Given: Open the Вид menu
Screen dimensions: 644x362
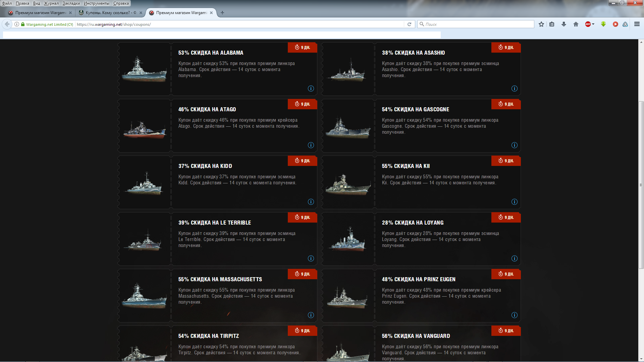Looking at the screenshot, I should [x=37, y=3].
